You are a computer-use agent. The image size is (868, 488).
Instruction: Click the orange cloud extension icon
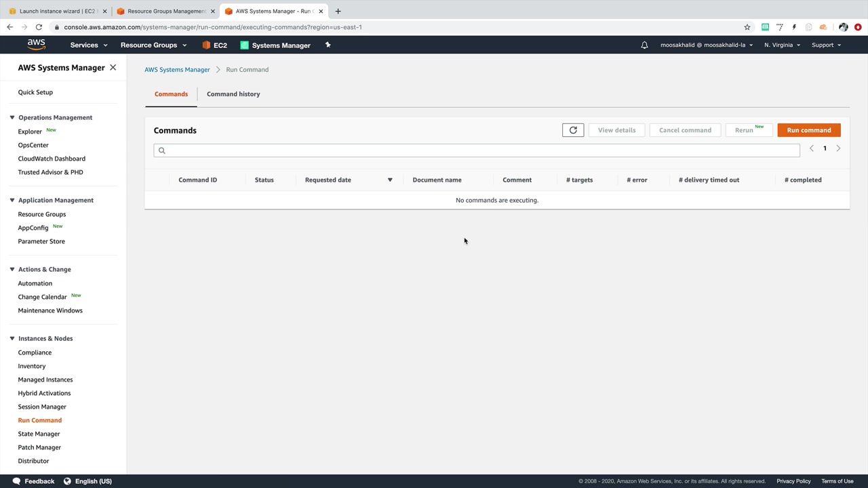pos(823,27)
